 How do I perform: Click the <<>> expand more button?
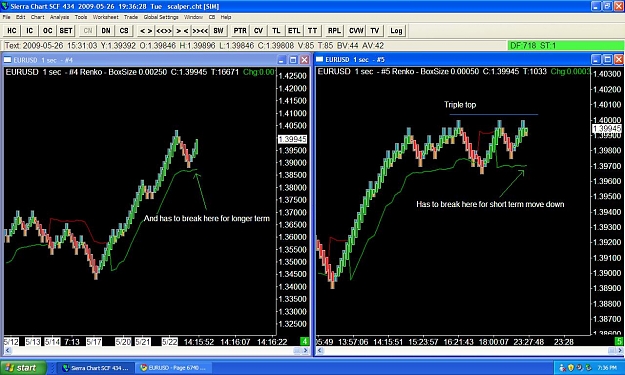(x=164, y=31)
